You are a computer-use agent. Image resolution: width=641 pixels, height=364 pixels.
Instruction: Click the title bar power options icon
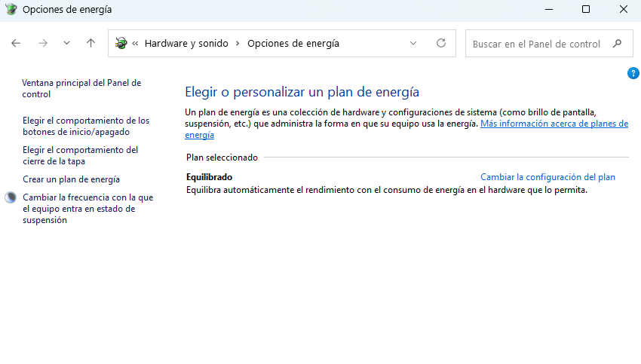pyautogui.click(x=11, y=9)
